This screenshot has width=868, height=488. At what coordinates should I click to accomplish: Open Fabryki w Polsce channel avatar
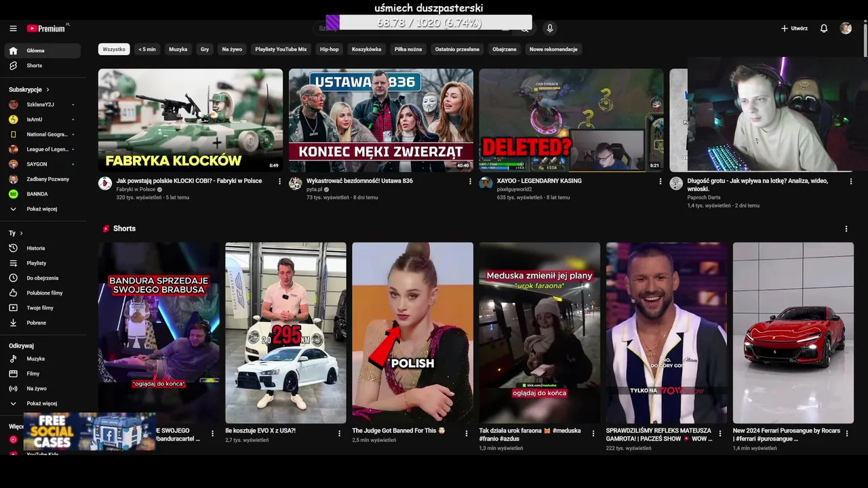105,183
